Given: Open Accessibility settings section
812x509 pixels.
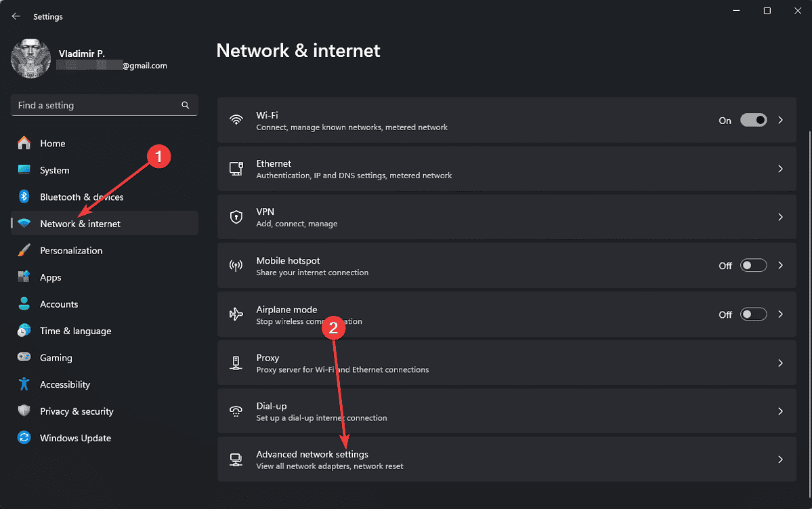Looking at the screenshot, I should point(104,384).
